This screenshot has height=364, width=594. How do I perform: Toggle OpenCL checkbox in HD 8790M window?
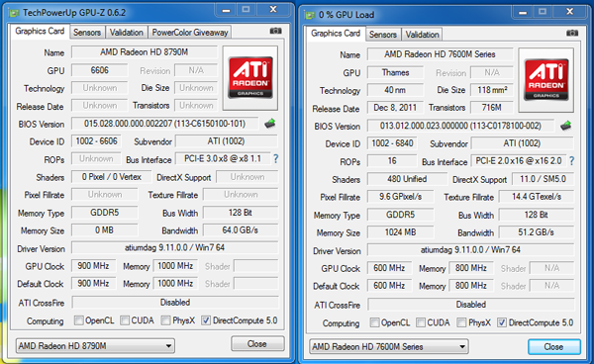click(79, 320)
